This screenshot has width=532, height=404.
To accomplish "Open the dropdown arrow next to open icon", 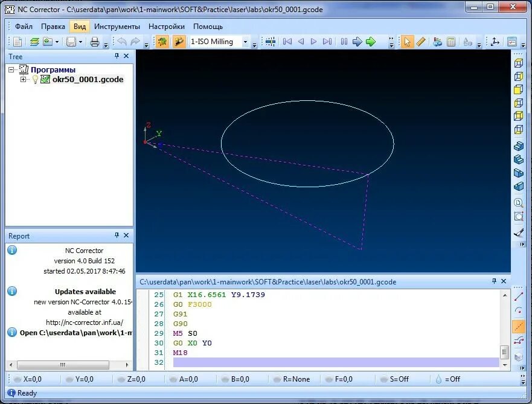I will [x=57, y=42].
